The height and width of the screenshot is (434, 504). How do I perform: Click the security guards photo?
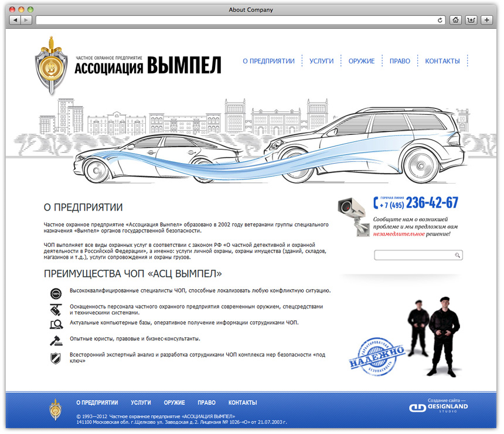(x=434, y=337)
